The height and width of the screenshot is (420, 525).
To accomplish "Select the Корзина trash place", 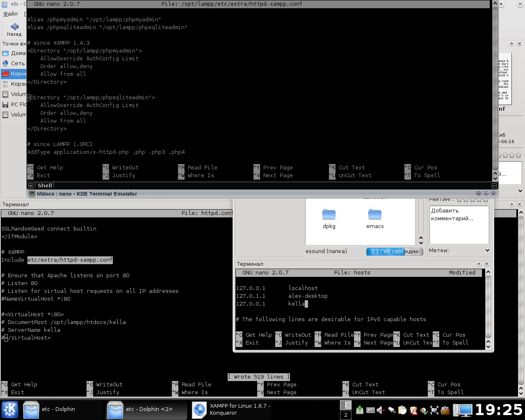I will pyautogui.click(x=14, y=84).
